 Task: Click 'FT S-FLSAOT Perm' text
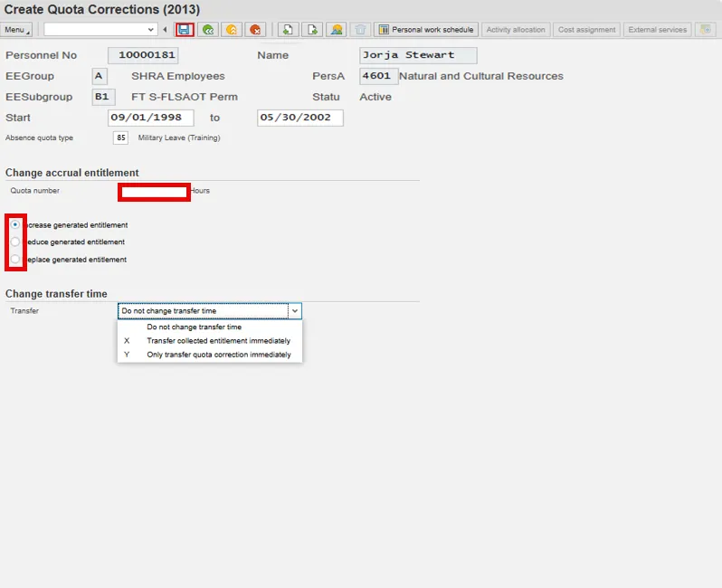[x=185, y=97]
